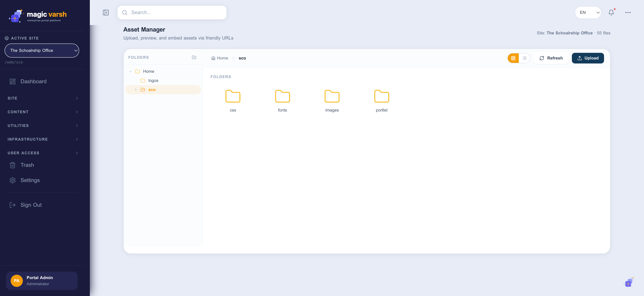This screenshot has height=296, width=644.
Task: Click the /web/sco site path text
Action: [x=14, y=62]
